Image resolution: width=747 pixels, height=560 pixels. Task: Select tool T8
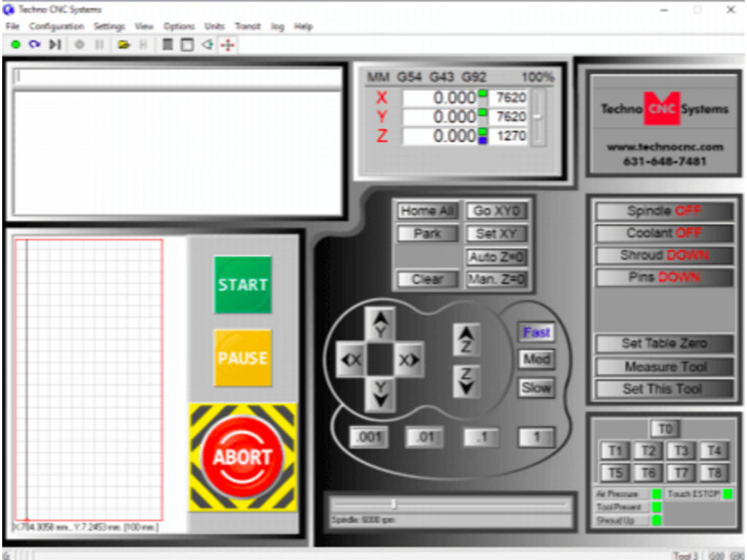pyautogui.click(x=713, y=472)
